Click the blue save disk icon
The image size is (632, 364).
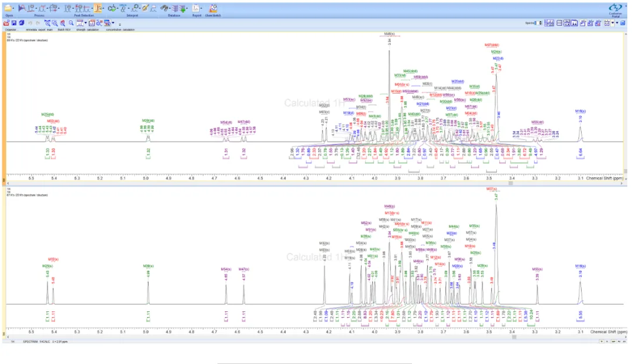click(14, 23)
